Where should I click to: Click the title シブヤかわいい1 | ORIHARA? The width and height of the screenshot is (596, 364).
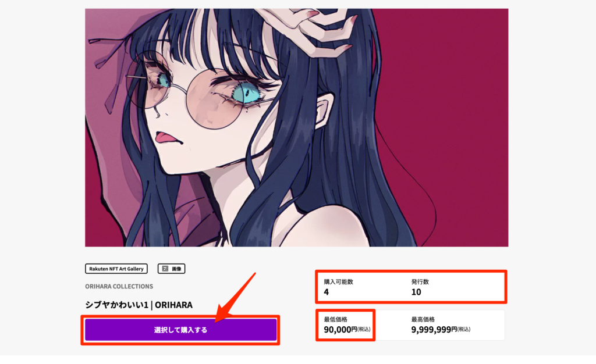tap(139, 305)
